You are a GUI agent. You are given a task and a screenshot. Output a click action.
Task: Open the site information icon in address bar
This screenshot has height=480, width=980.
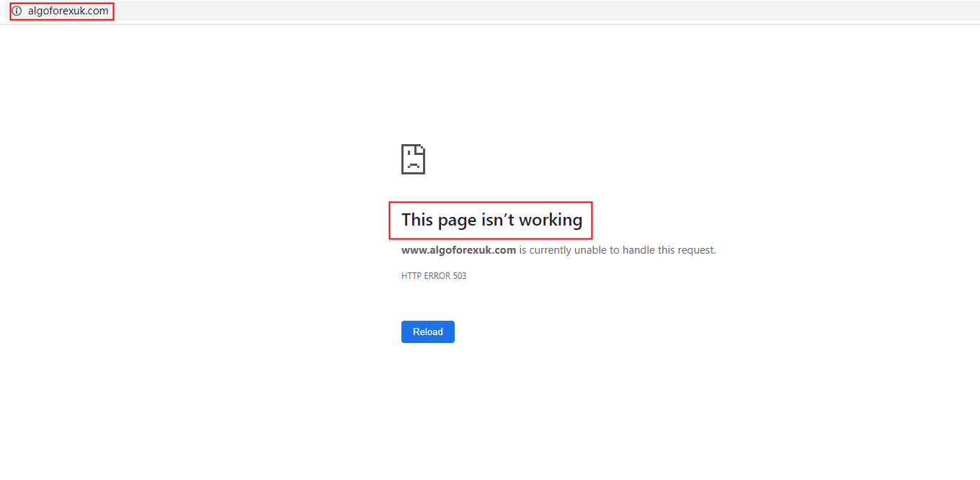[17, 11]
